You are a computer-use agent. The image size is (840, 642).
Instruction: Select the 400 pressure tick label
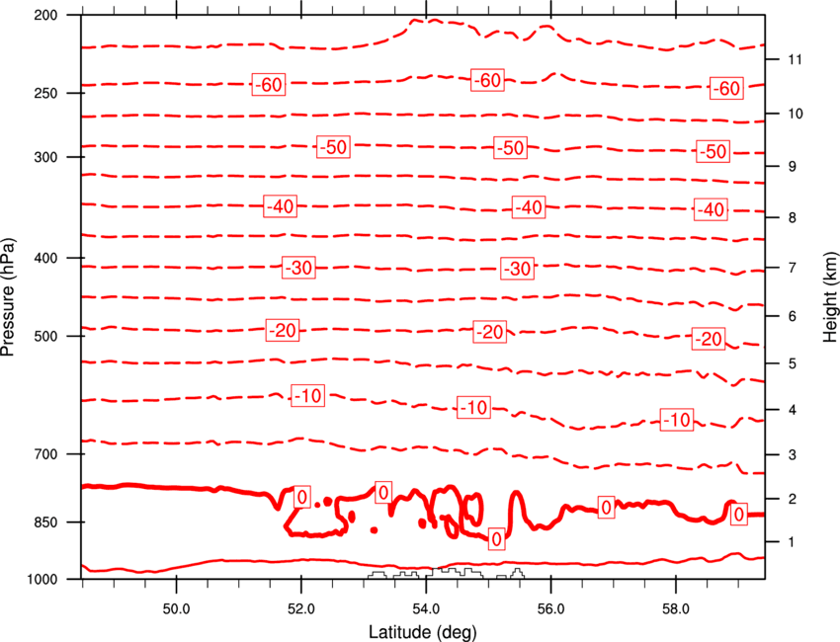(x=45, y=258)
